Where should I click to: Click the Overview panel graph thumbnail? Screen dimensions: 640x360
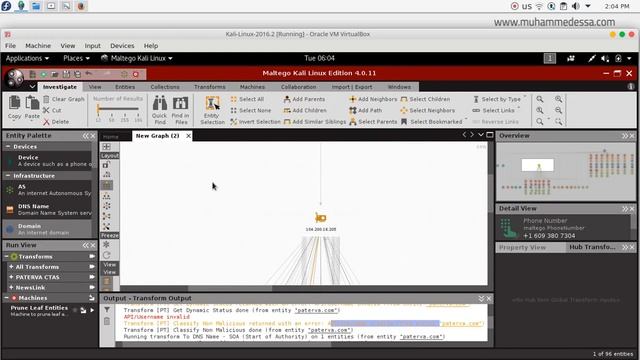pos(566,171)
